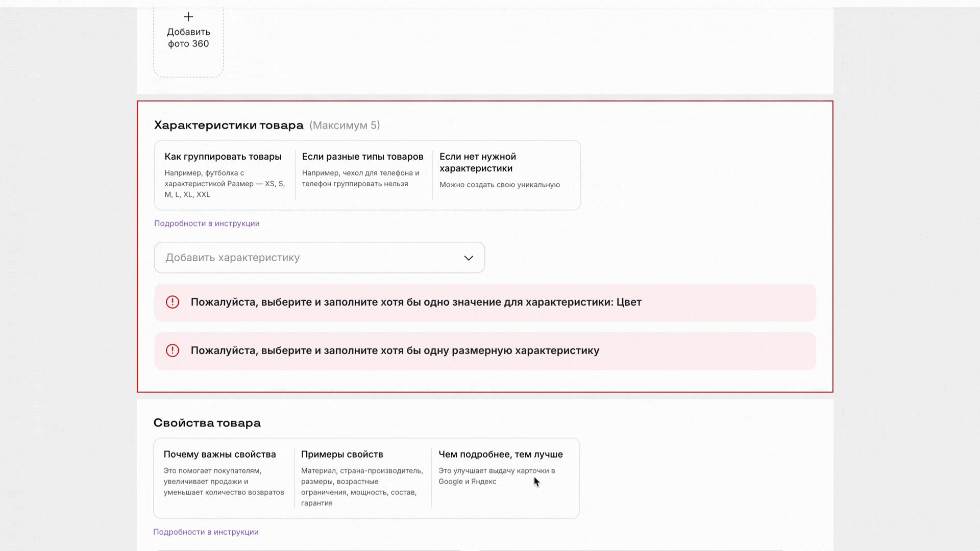The image size is (980, 551).
Task: Click the plus icon to add 360 photo
Action: [188, 17]
